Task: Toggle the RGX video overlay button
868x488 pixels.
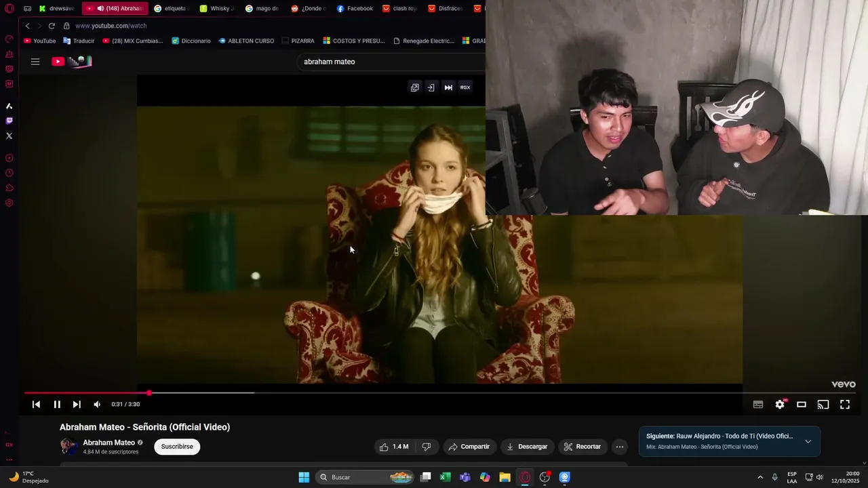Action: coord(465,87)
